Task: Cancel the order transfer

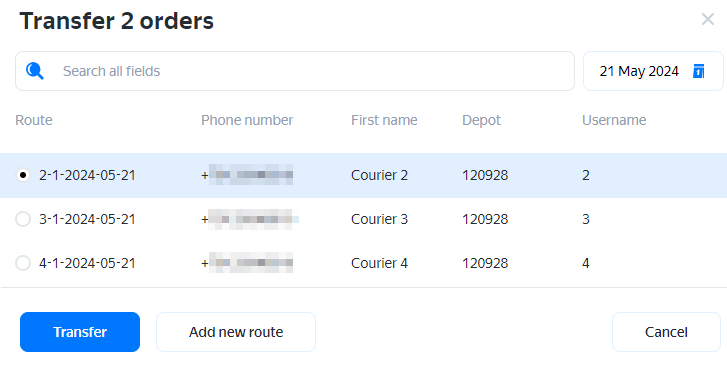Action: click(666, 332)
